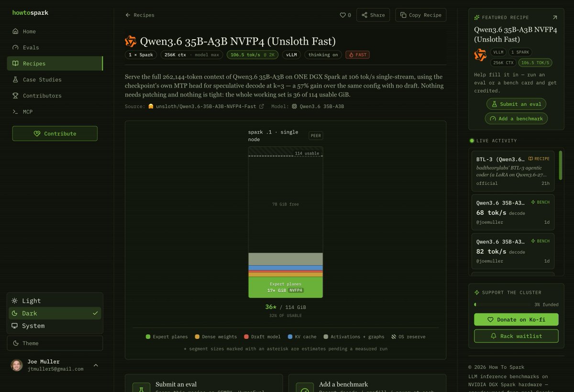
Task: Like the recipe with heart icon
Action: click(345, 15)
